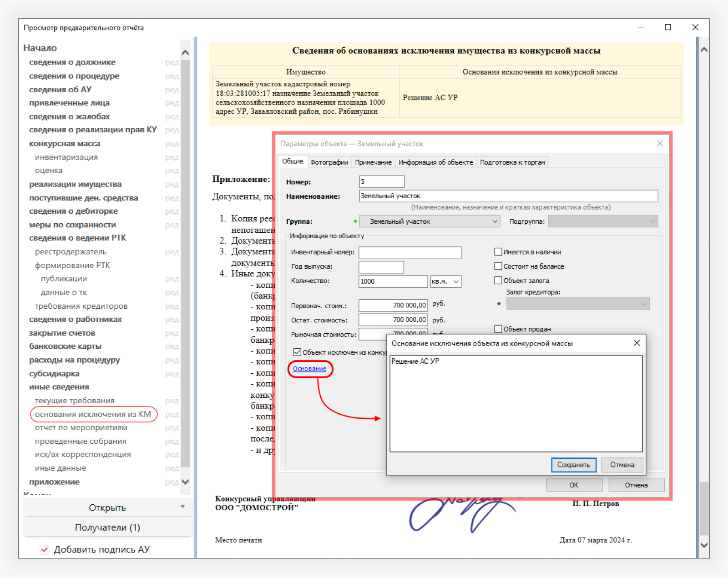Click the Количество field
The image size is (728, 577).
(393, 281)
